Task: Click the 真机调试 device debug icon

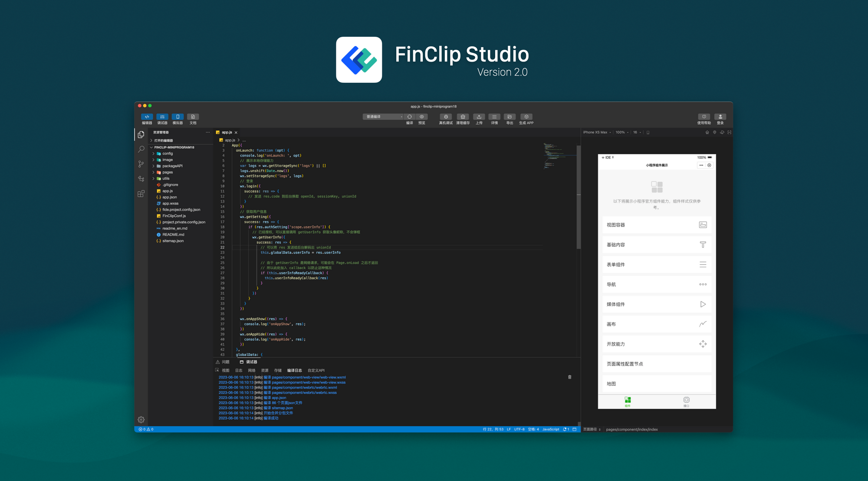Action: 446,117
